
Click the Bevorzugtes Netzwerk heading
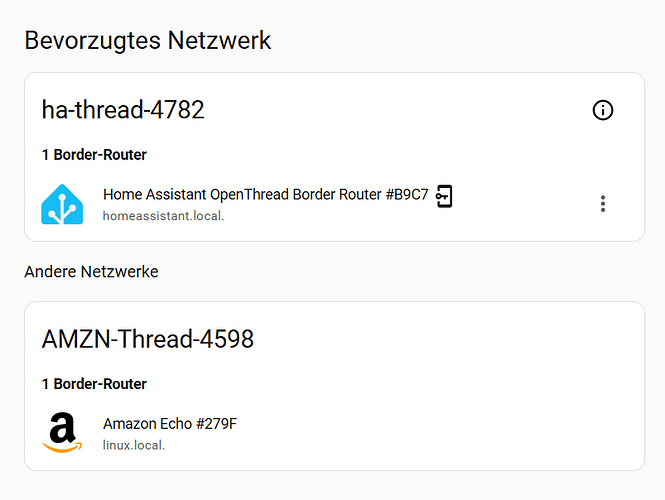coord(148,41)
